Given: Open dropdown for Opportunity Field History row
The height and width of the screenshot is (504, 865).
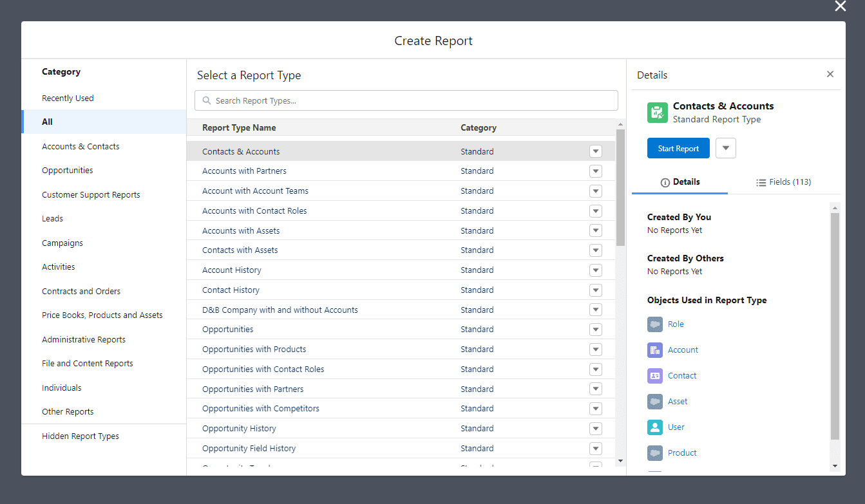Looking at the screenshot, I should [596, 449].
